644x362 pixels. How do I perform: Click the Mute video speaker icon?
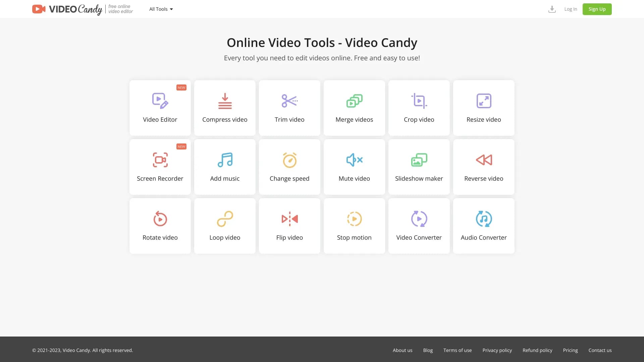[354, 160]
